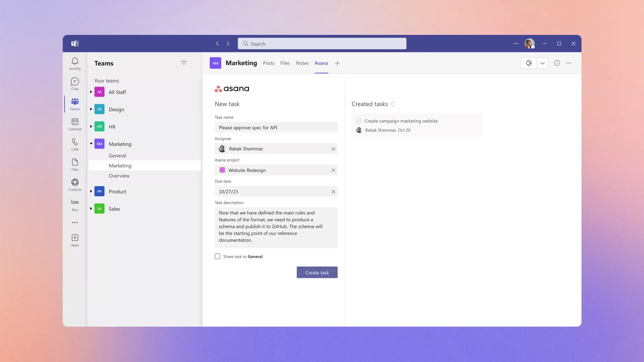The width and height of the screenshot is (644, 362).
Task: Click the Box app icon in sidebar
Action: click(74, 205)
